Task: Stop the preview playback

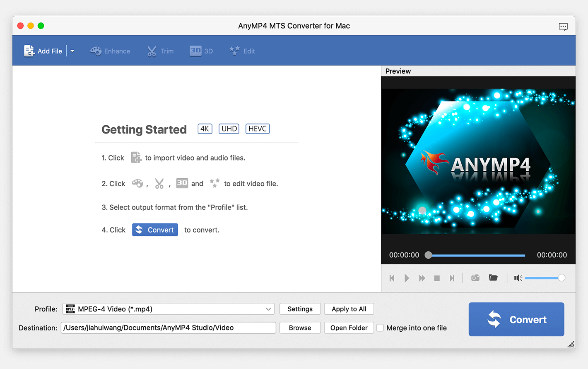Action: click(437, 278)
